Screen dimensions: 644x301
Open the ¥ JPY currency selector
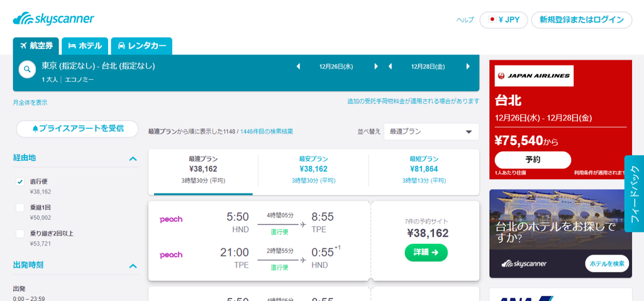[x=504, y=19]
